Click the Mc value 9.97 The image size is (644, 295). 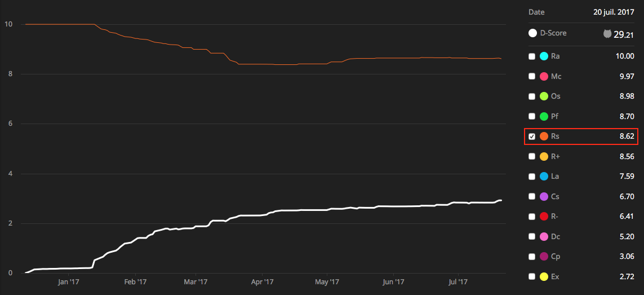(x=627, y=77)
